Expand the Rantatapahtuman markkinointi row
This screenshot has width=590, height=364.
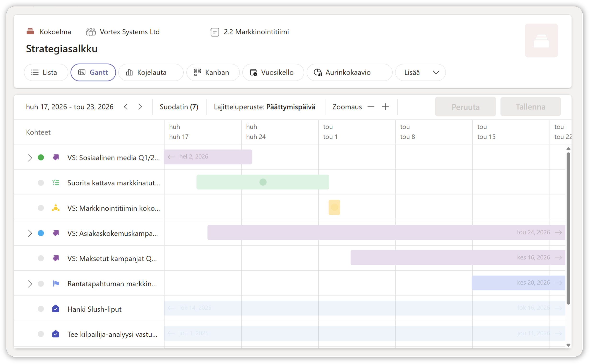tap(30, 284)
